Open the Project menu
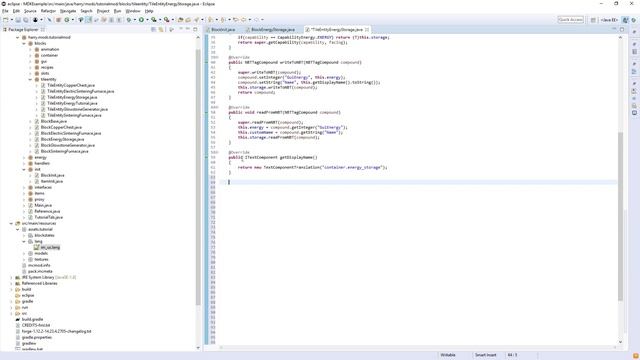 (x=103, y=11)
